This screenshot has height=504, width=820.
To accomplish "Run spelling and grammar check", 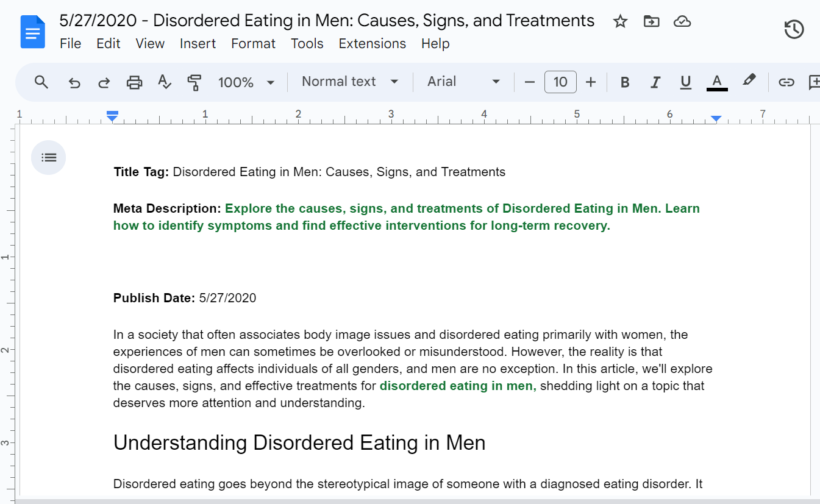I will [165, 82].
